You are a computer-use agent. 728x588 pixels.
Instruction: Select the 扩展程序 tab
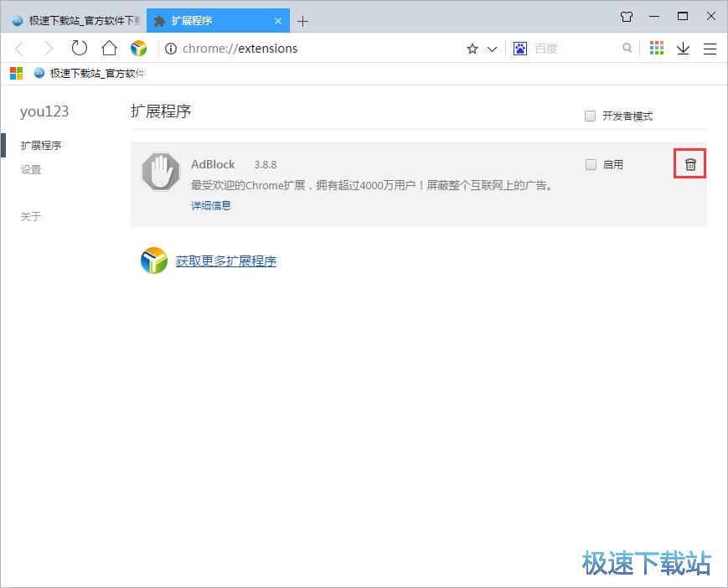pyautogui.click(x=218, y=21)
